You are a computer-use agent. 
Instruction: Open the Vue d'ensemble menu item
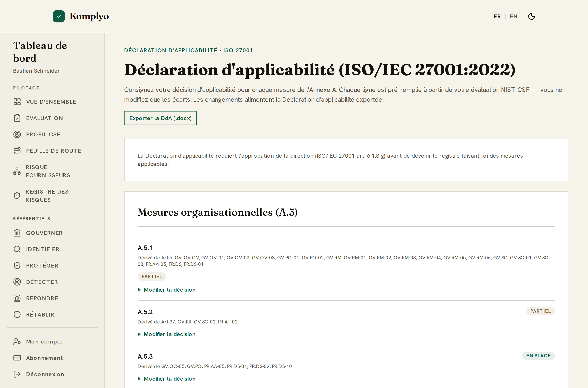tap(51, 102)
